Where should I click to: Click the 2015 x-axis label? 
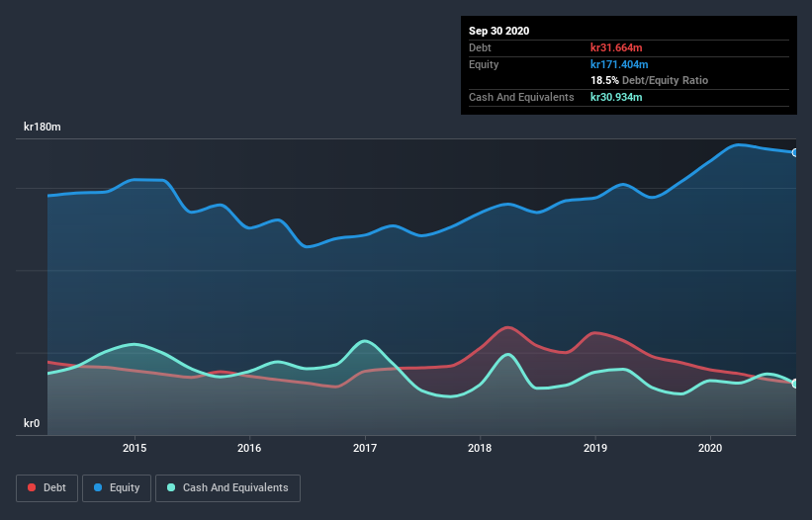pos(135,448)
